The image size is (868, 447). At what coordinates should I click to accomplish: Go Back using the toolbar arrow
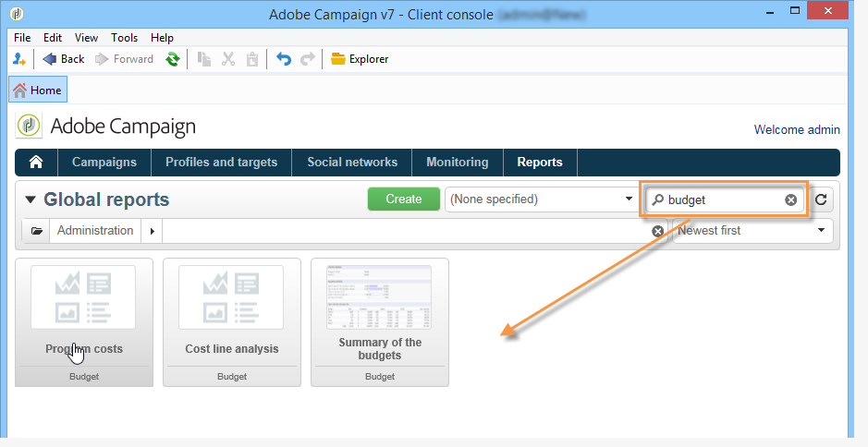click(63, 58)
